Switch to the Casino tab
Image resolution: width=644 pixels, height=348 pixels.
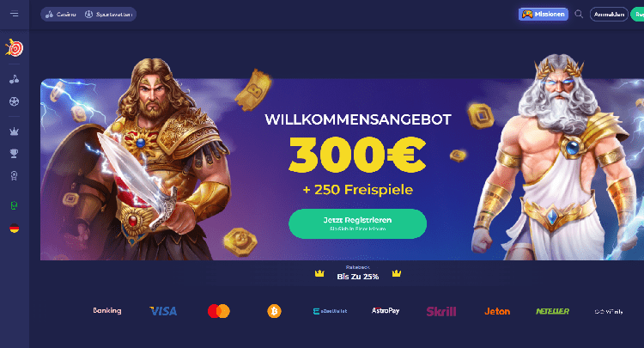[61, 15]
